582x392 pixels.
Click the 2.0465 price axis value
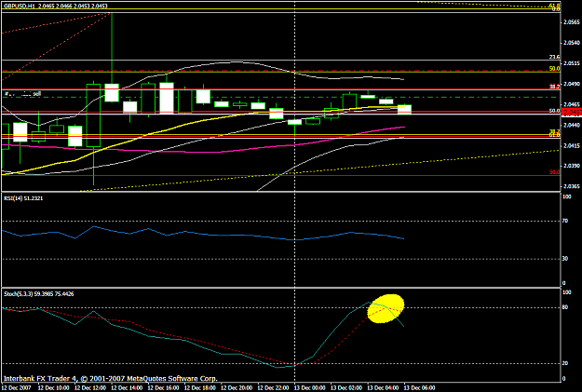tap(571, 104)
